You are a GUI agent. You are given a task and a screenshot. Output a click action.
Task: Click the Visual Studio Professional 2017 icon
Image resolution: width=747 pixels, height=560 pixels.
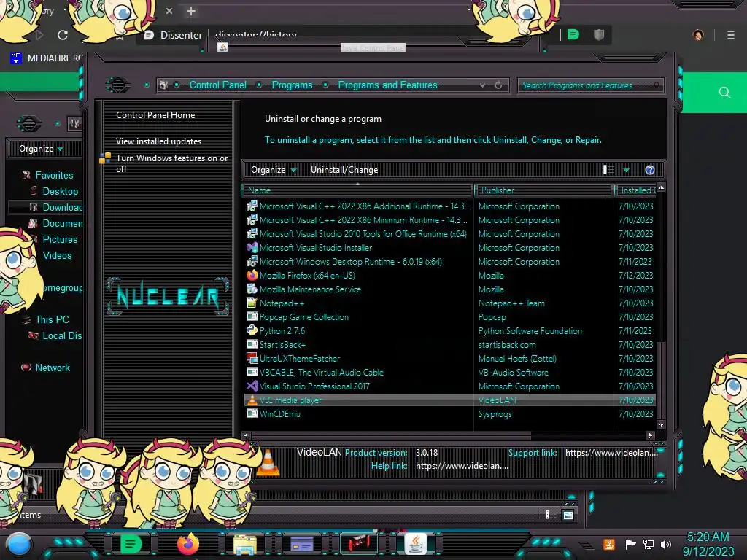252,386
